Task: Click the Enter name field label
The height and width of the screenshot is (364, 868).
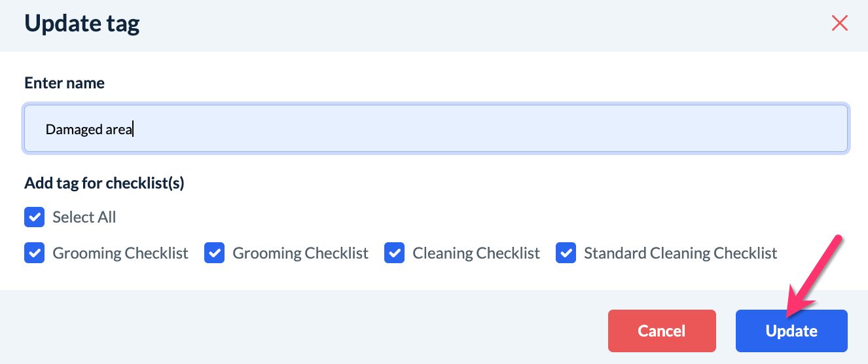Action: [64, 83]
